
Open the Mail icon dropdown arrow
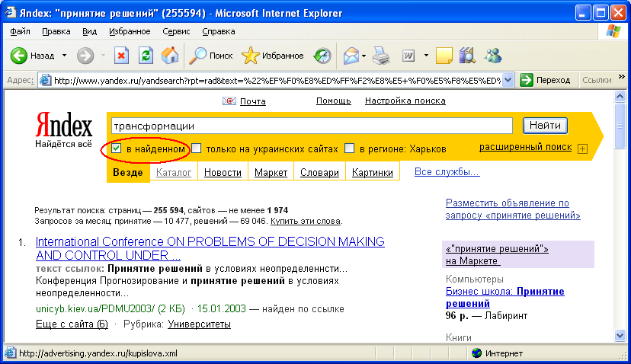[364, 56]
